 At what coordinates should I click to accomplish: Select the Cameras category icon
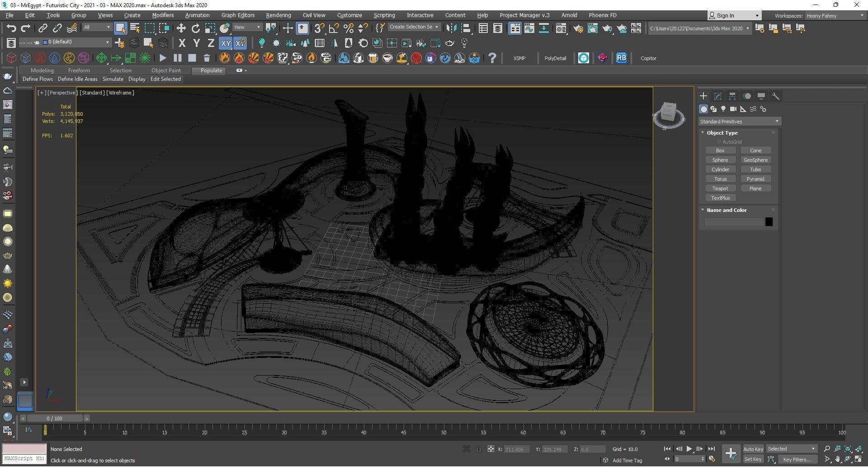click(733, 109)
